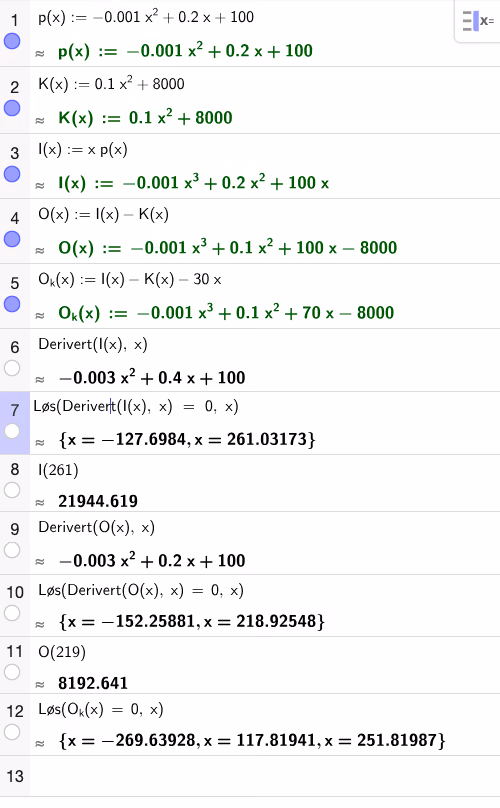The image size is (500, 808).
Task: Click output −0.003 x² + 0.4 x + 100
Action: click(153, 378)
